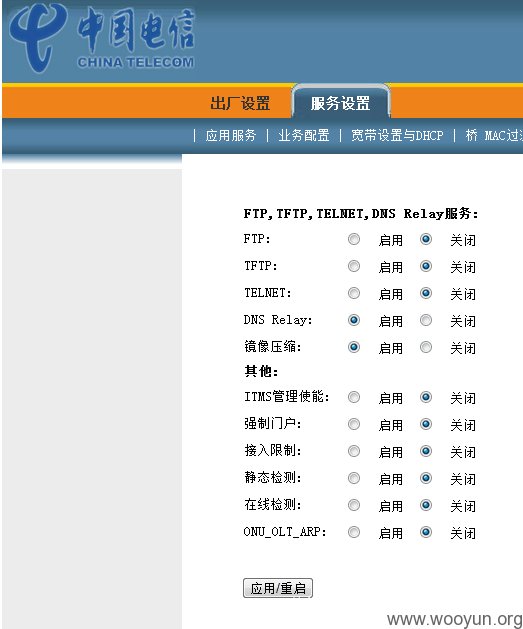Select TFTP 关闭 radio button

point(426,266)
